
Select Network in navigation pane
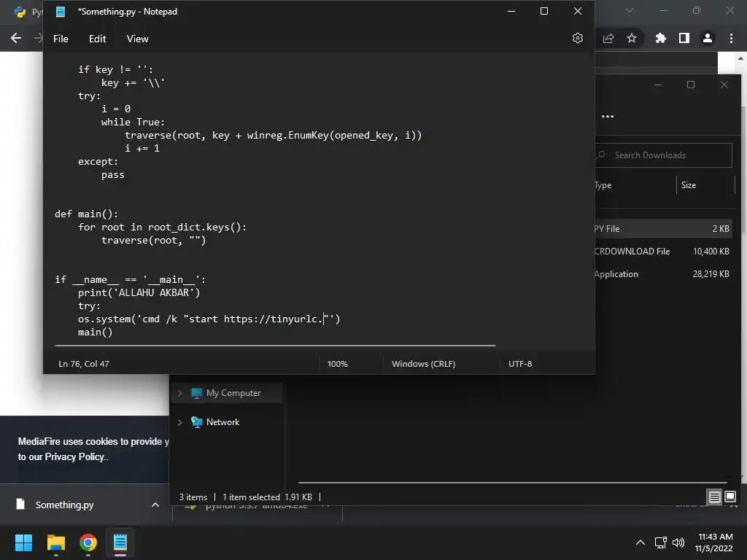click(222, 422)
